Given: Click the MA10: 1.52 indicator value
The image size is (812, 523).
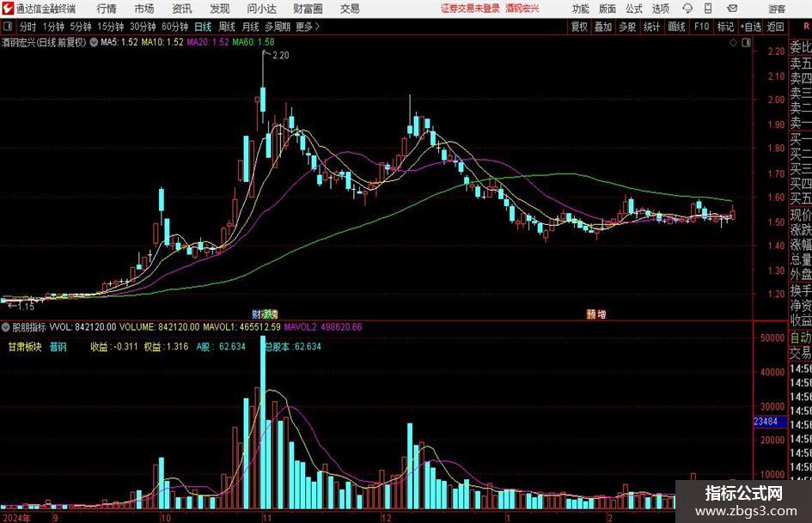Looking at the screenshot, I should [x=162, y=42].
